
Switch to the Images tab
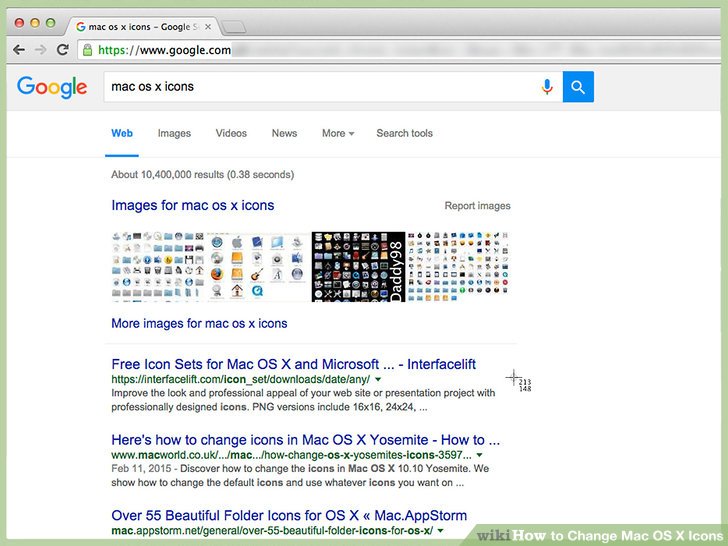(174, 133)
